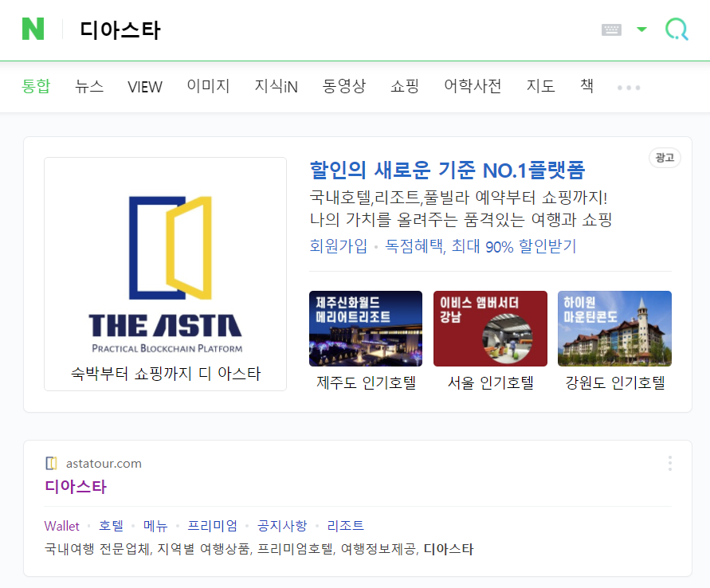Click the 강원도 인기호텔 link
710x588 pixels.
pyautogui.click(x=615, y=383)
